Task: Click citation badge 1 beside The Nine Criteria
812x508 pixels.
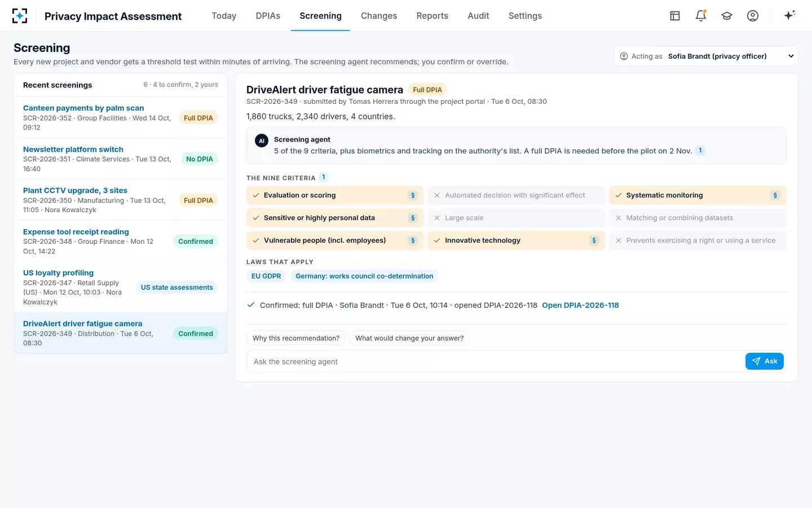Action: [x=324, y=177]
